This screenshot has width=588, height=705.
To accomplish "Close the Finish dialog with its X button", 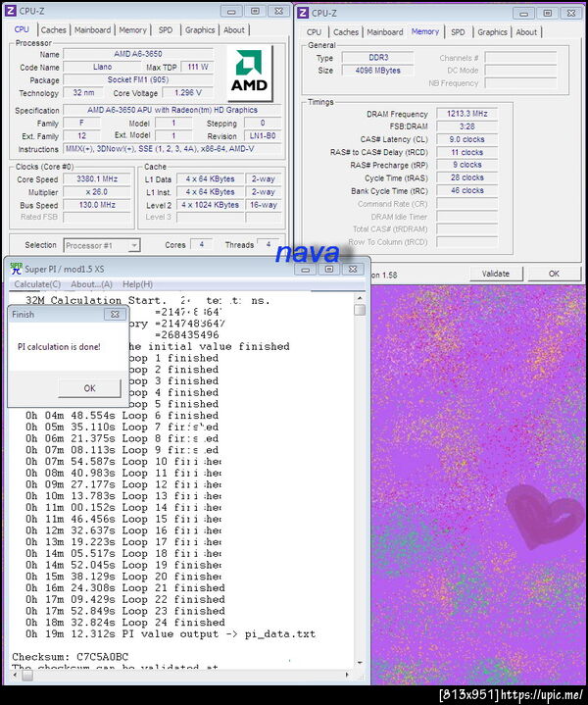I will [x=115, y=315].
